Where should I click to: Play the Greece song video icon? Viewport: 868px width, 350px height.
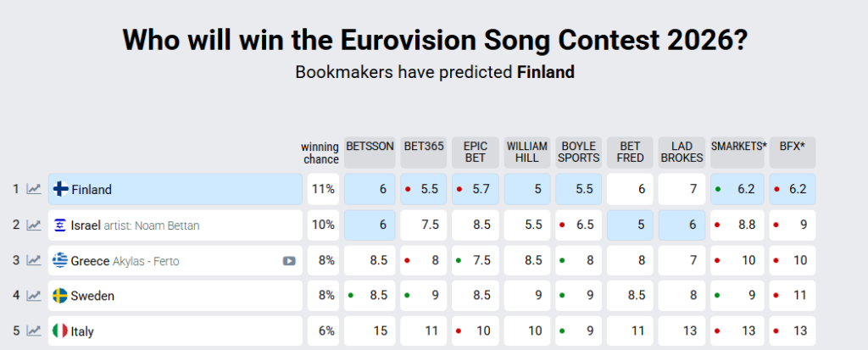tap(289, 261)
